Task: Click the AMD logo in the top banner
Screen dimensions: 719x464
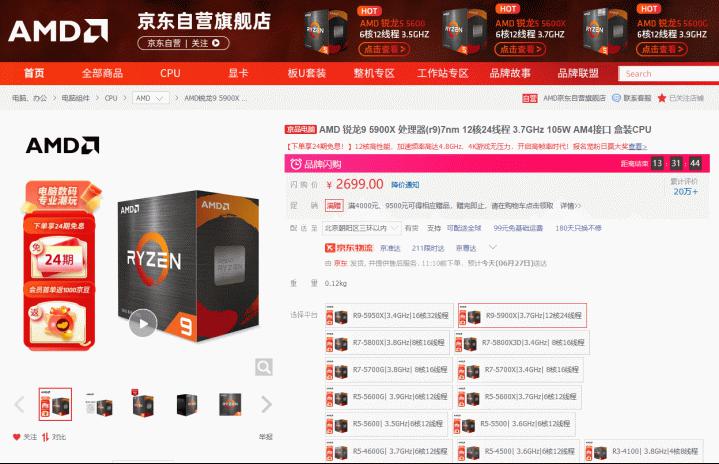Action: click(58, 31)
